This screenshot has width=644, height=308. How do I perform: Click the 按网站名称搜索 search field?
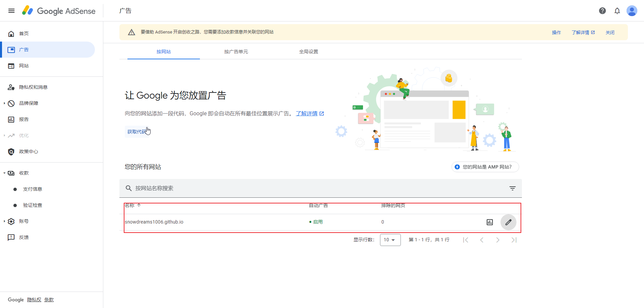pos(302,188)
